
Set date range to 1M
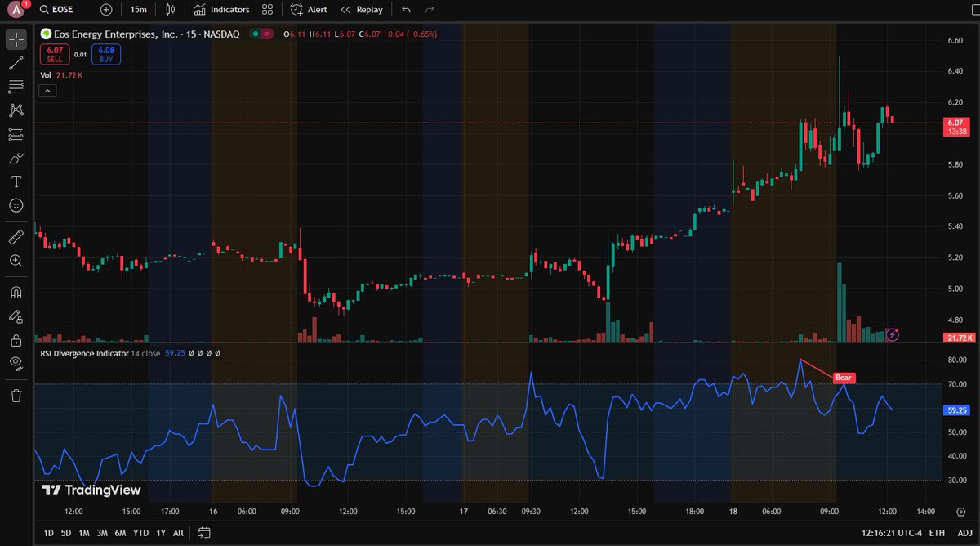[84, 533]
